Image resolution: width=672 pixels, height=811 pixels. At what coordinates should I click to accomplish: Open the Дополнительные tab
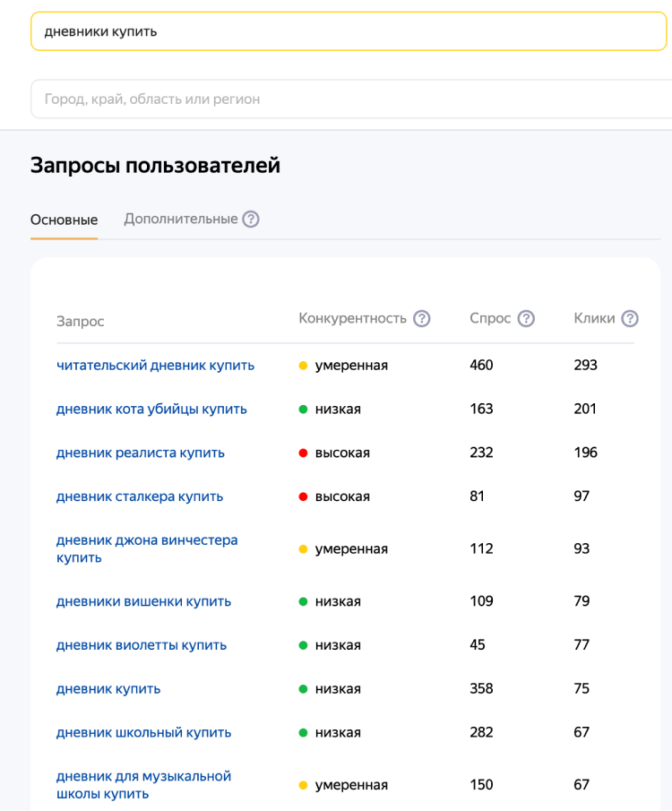[180, 219]
